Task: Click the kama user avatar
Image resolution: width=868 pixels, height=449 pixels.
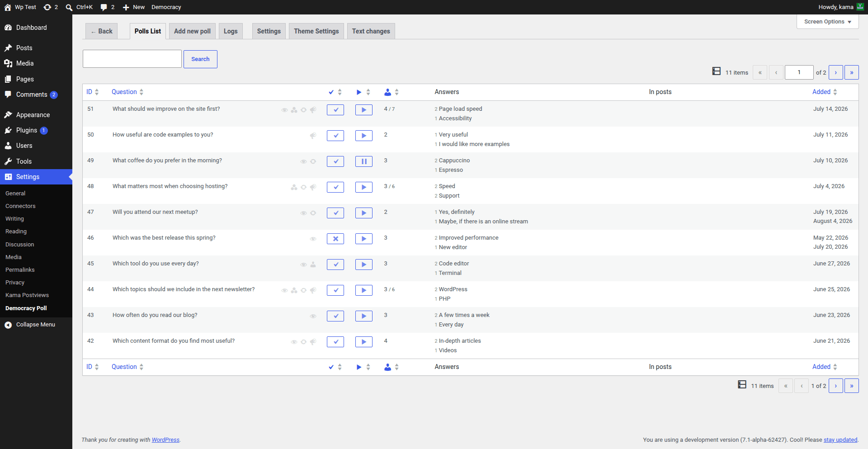Action: [860, 7]
